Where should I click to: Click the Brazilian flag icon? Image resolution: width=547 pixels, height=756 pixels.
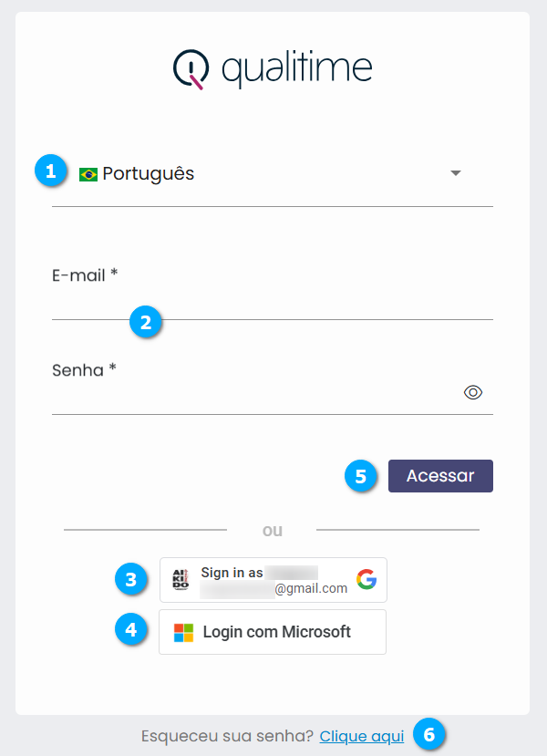point(88,173)
